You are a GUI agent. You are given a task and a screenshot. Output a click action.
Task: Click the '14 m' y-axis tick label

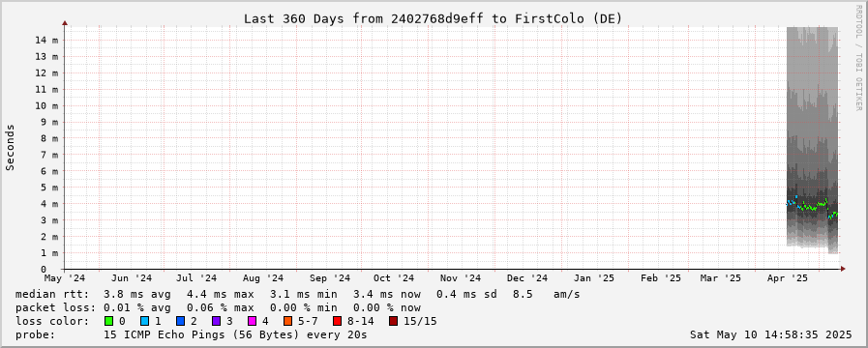[x=47, y=41]
